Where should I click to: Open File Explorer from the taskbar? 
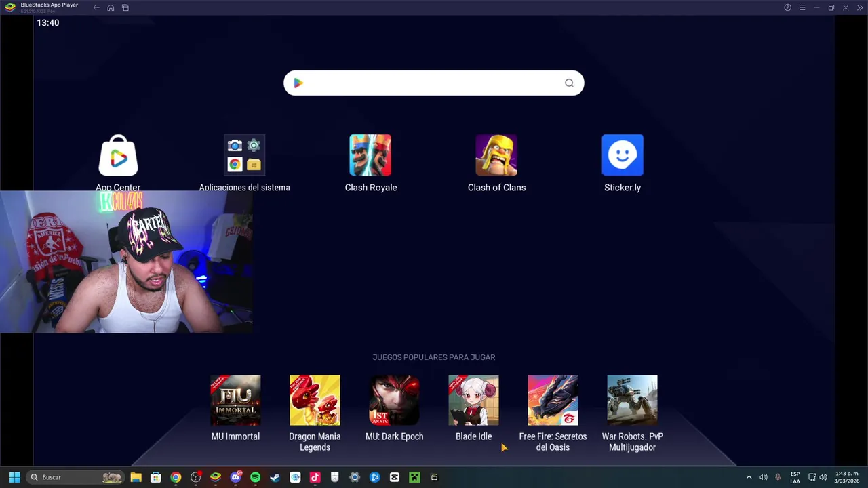pyautogui.click(x=136, y=477)
